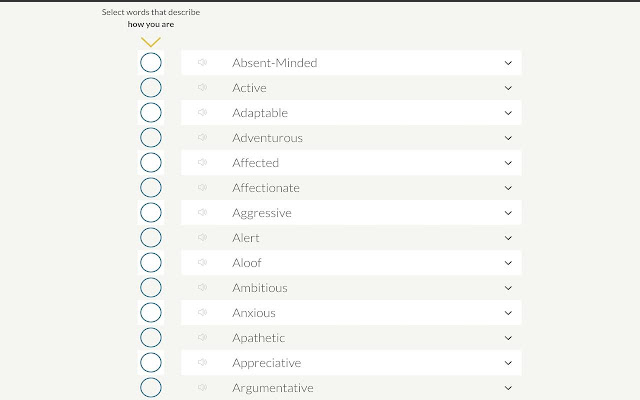This screenshot has width=640, height=400.
Task: Play sound for the word Alert
Action: (202, 238)
